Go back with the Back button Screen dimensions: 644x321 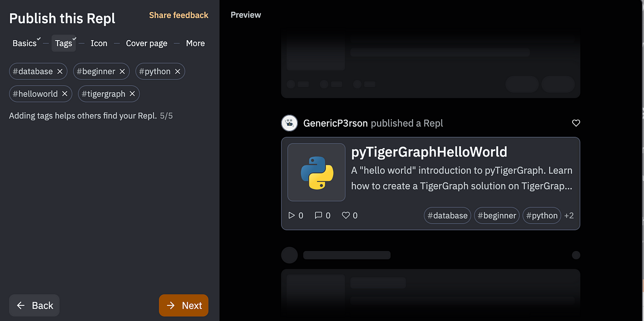point(34,305)
